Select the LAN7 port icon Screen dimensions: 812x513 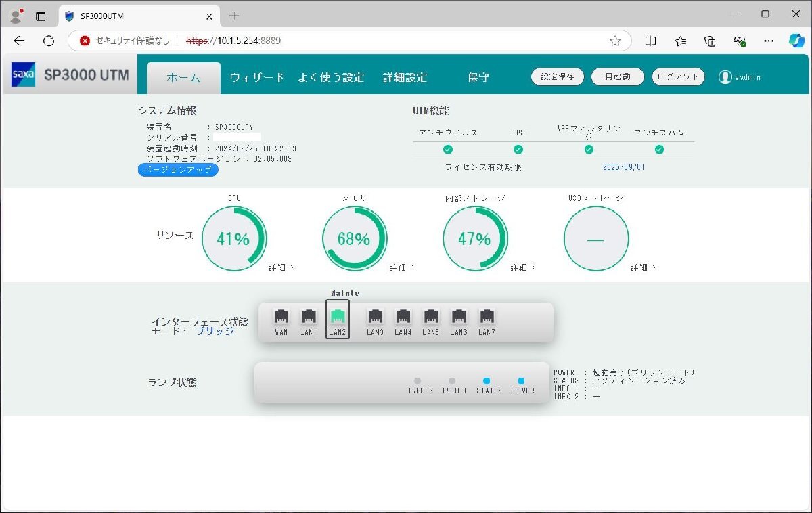tap(487, 317)
